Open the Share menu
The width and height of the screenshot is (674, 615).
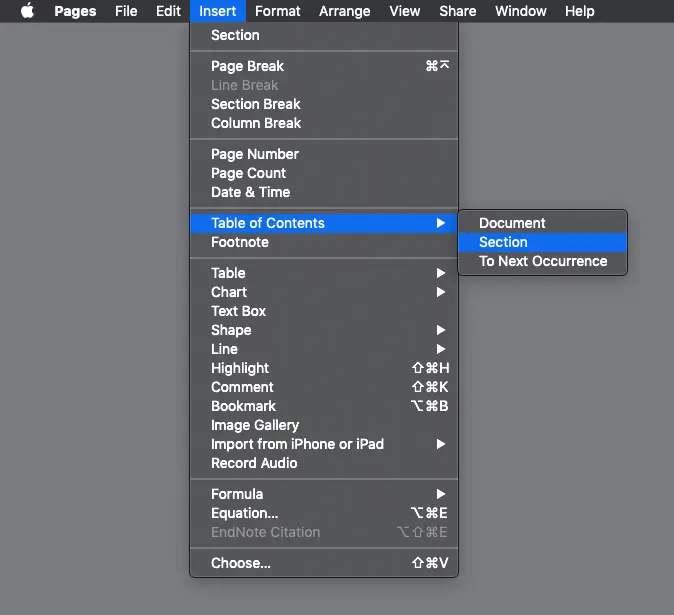click(x=457, y=11)
